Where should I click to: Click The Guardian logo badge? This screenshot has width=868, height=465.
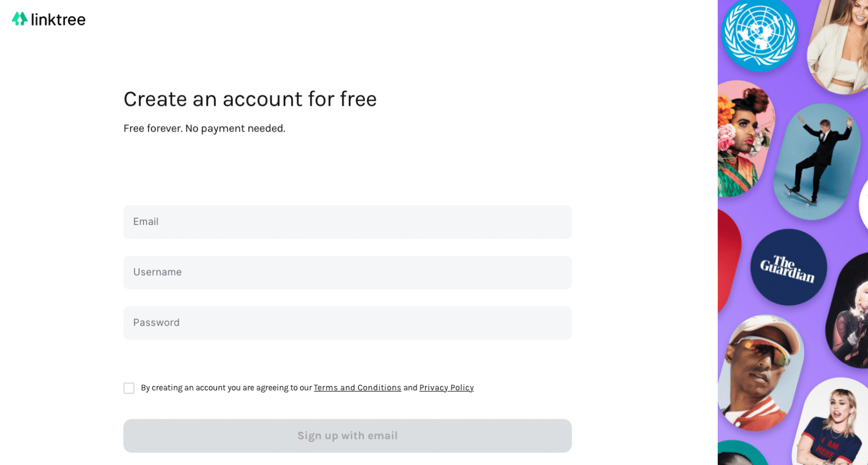pos(789,268)
